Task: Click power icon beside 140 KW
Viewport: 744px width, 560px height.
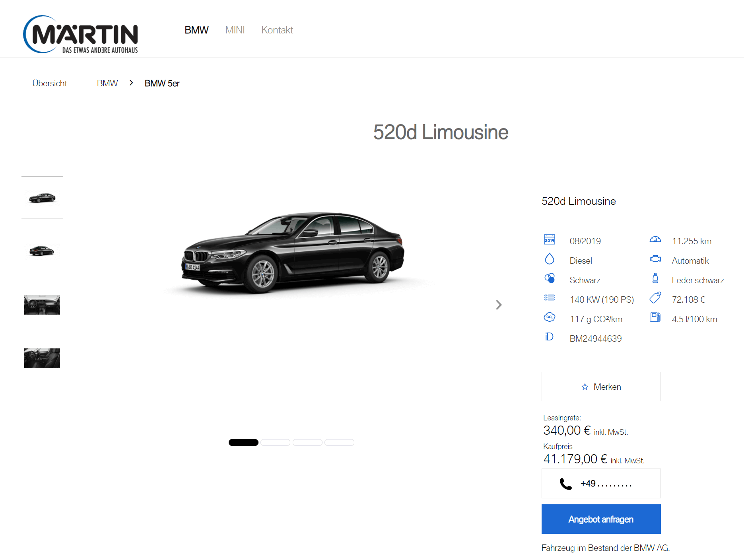Action: click(x=550, y=297)
